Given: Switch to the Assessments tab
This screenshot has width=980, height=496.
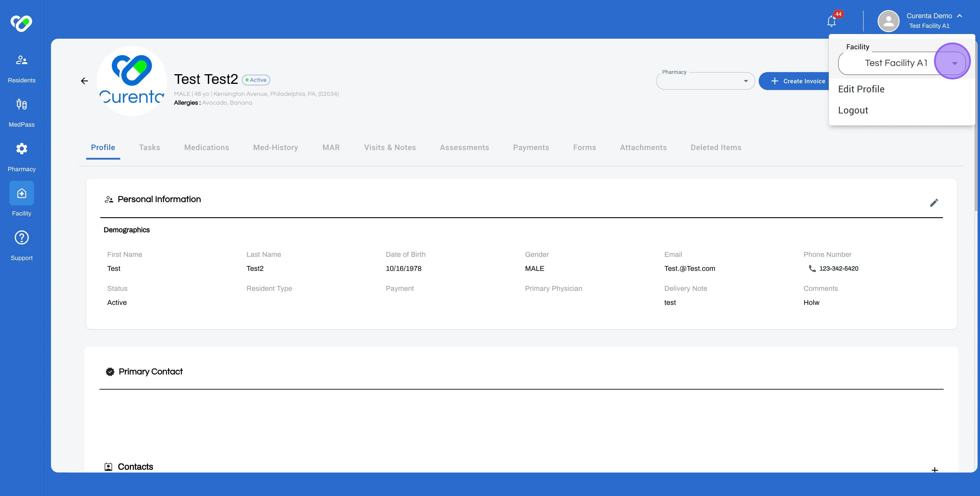Looking at the screenshot, I should [465, 148].
